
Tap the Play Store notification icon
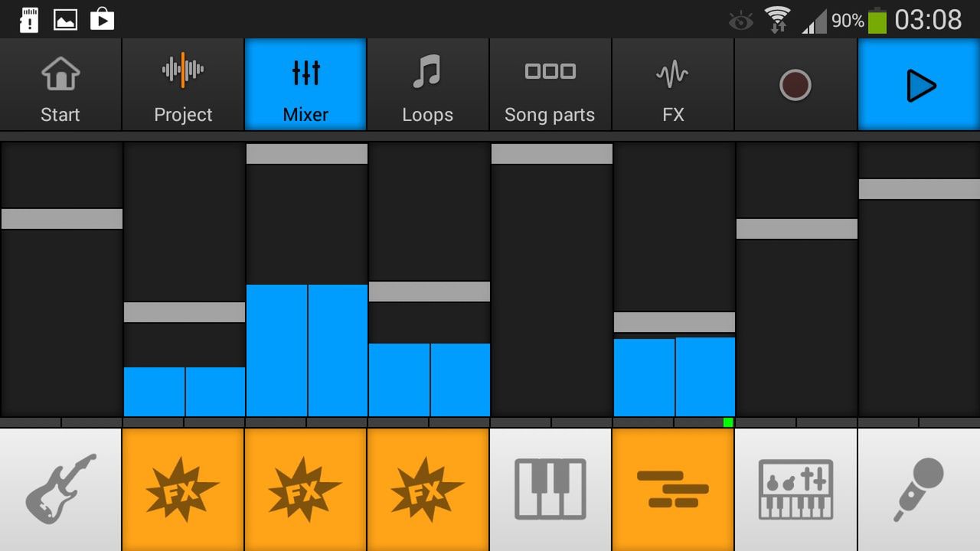pos(102,19)
